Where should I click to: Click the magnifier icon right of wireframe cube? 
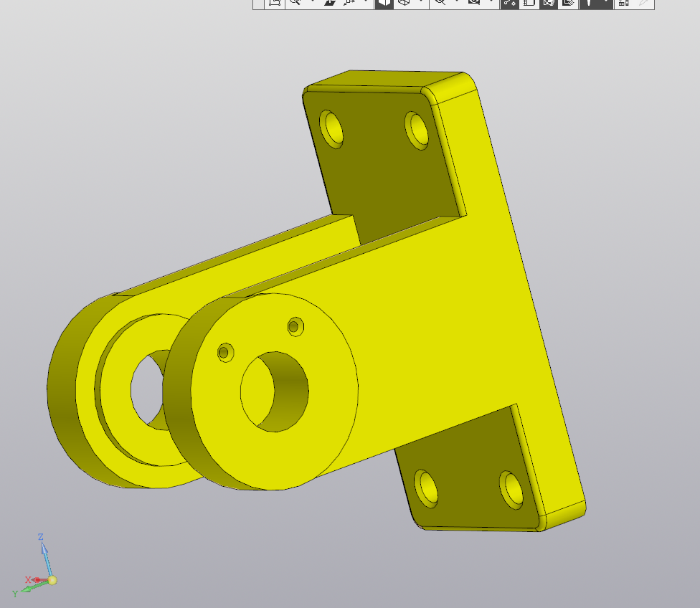(440, 3)
